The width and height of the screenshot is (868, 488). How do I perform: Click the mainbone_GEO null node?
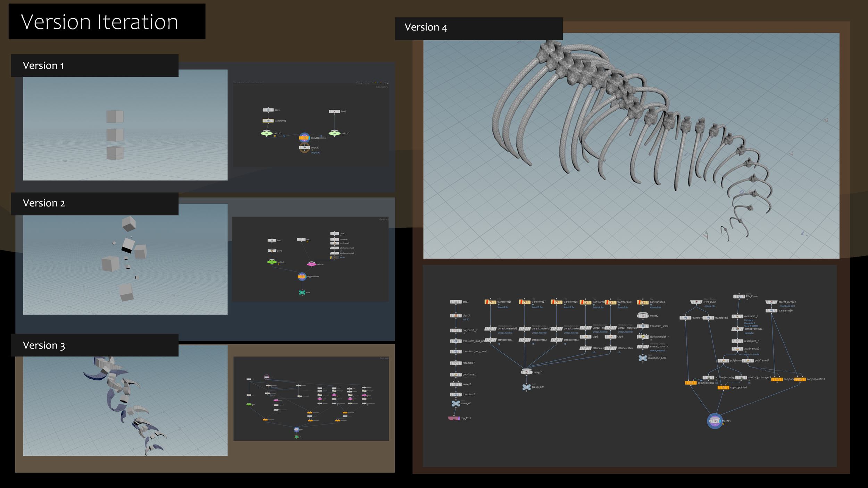coord(643,358)
